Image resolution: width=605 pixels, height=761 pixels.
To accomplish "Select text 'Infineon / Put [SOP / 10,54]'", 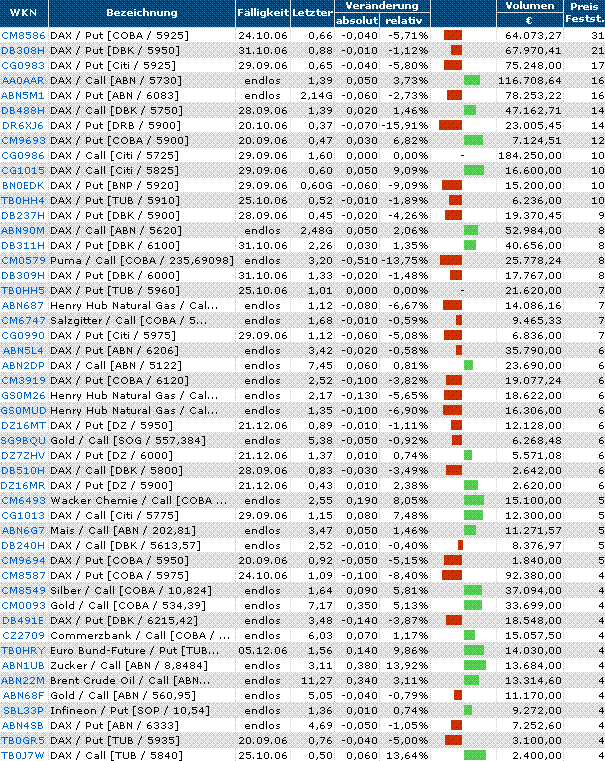I will point(130,711).
